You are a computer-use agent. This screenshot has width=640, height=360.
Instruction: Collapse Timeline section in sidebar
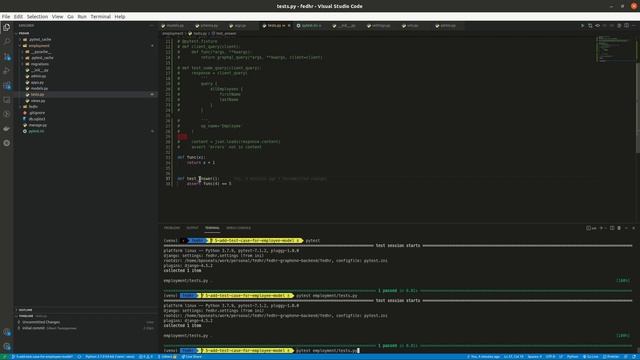point(26,316)
